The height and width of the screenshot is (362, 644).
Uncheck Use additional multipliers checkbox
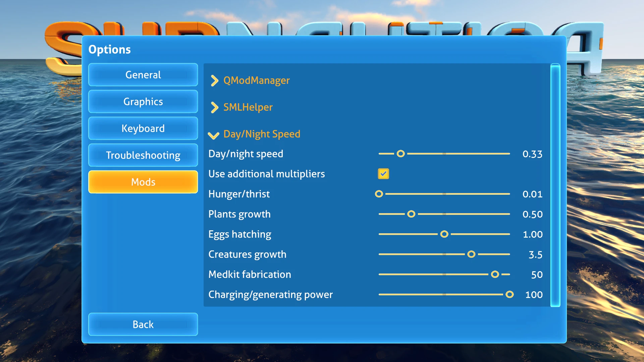383,174
